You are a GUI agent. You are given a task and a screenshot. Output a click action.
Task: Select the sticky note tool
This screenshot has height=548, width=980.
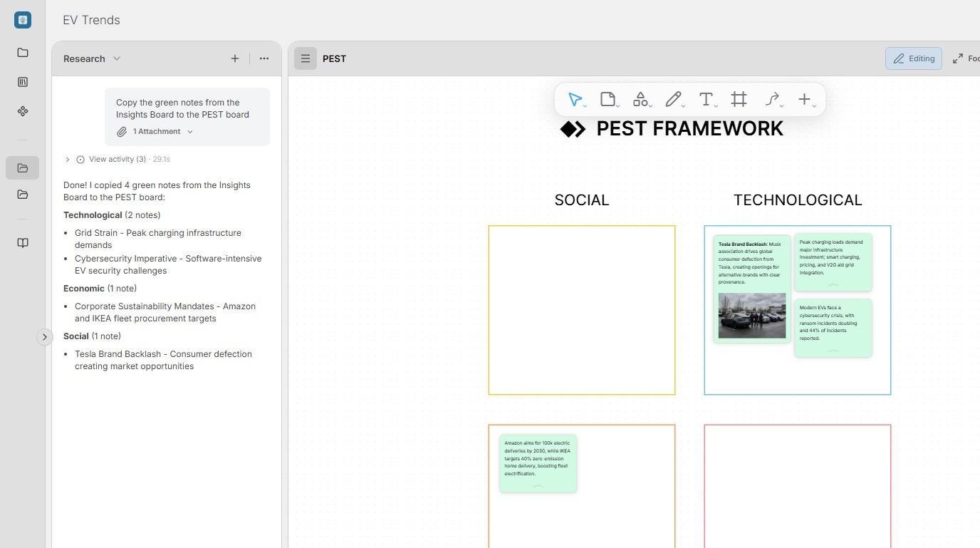tap(608, 100)
